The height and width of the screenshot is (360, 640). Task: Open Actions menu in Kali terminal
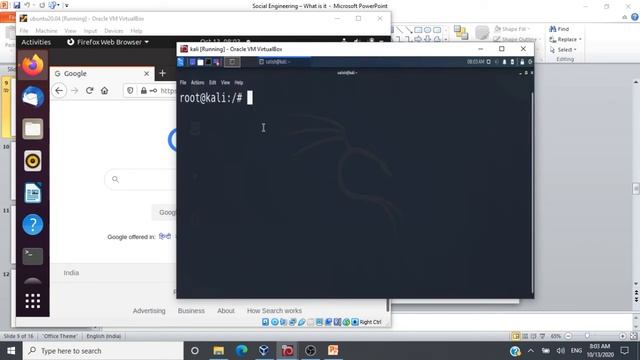pyautogui.click(x=198, y=82)
